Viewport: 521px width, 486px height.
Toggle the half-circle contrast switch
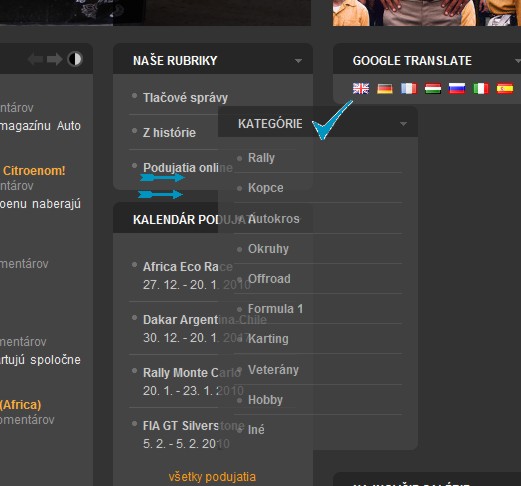coord(75,59)
